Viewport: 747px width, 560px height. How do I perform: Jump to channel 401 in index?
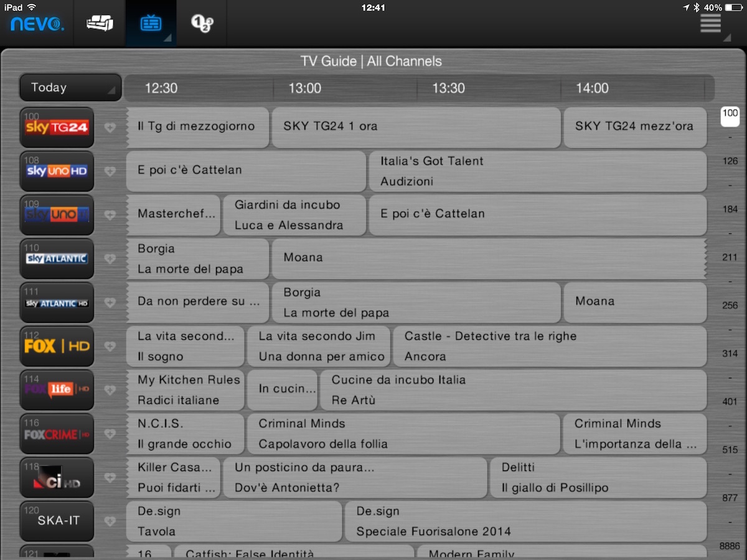click(x=730, y=401)
